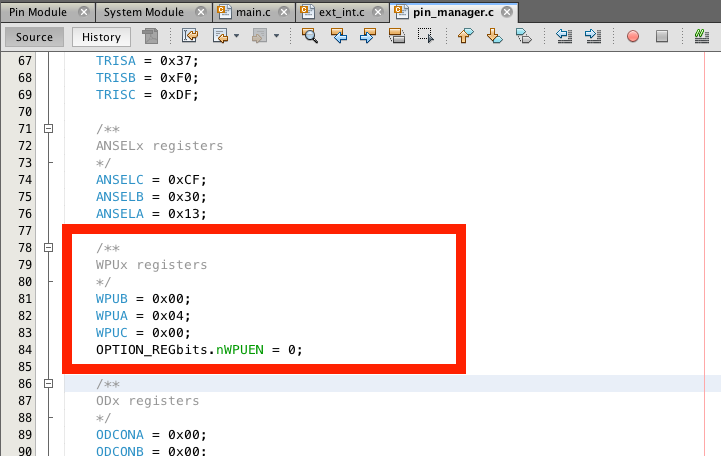
Task: Open the forward navigation dropdown arrow
Action: tap(276, 36)
